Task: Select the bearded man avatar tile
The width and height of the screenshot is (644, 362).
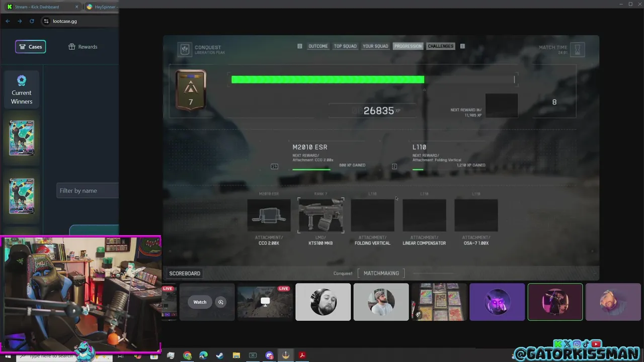Action: tap(323, 302)
